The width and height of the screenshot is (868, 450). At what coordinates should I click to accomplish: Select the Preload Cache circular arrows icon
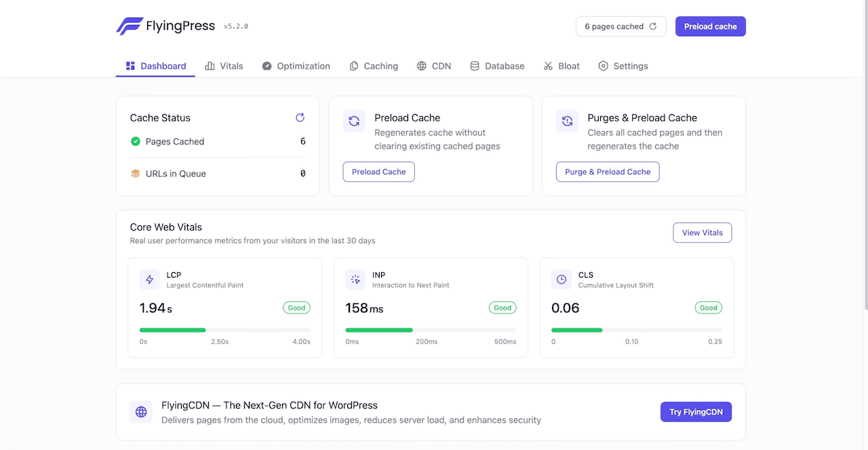[353, 121]
